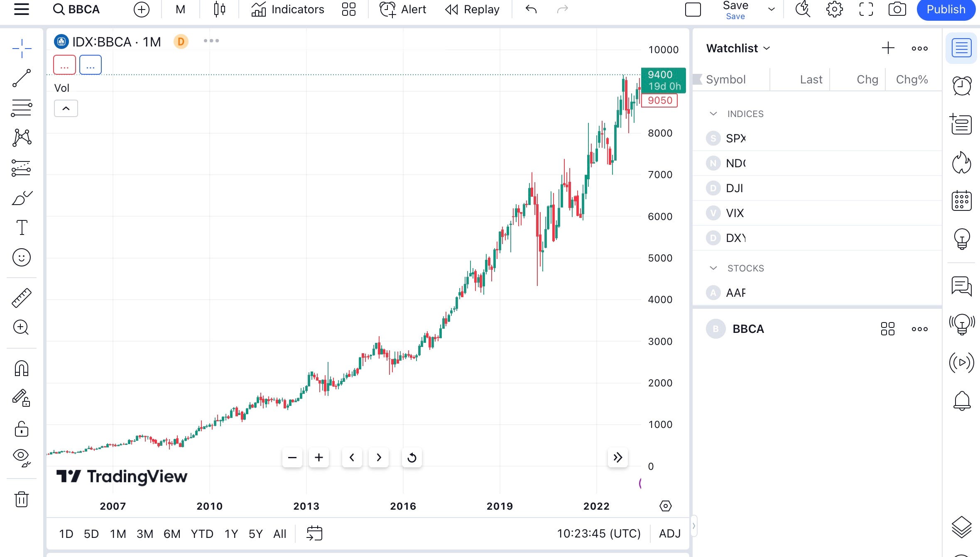Collapse the STOCKS watchlist section
The width and height of the screenshot is (980, 557).
713,268
